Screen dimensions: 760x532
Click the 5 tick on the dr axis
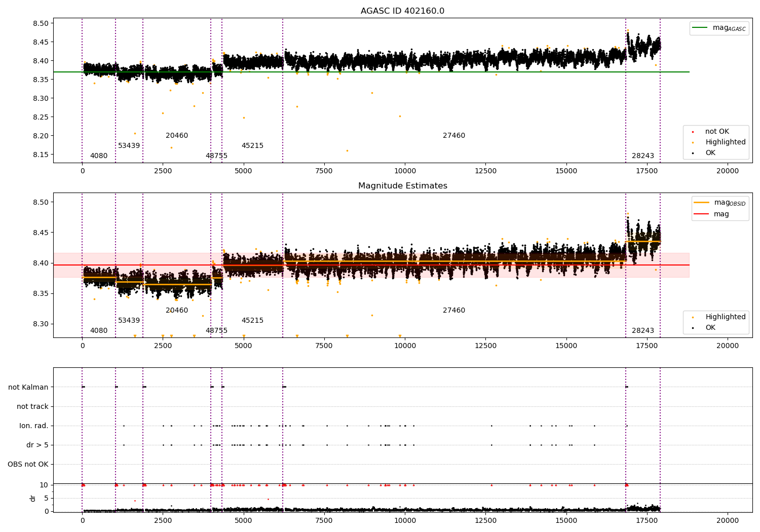[46, 499]
